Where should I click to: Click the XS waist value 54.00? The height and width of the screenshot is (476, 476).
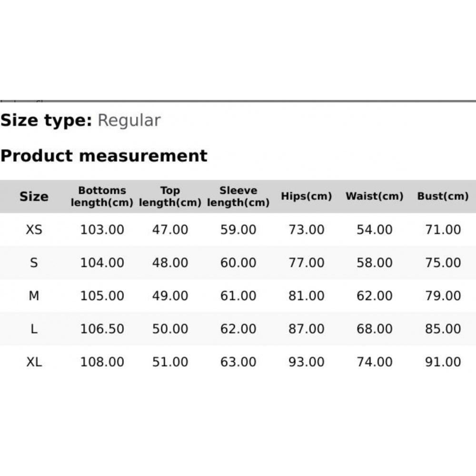point(374,230)
